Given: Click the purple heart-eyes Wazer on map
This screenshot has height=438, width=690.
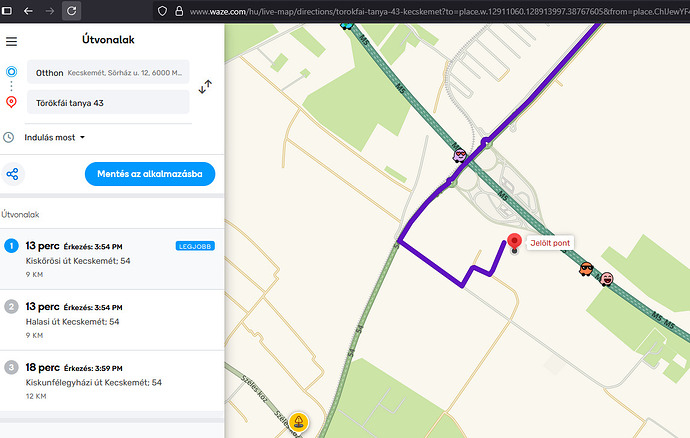Looking at the screenshot, I should click(460, 155).
